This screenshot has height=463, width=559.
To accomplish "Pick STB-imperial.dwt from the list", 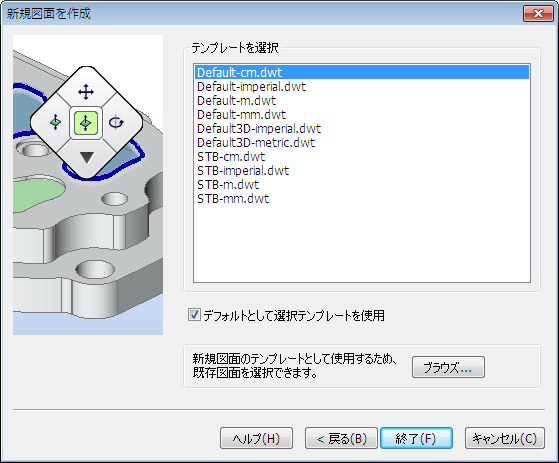I will (362, 170).
